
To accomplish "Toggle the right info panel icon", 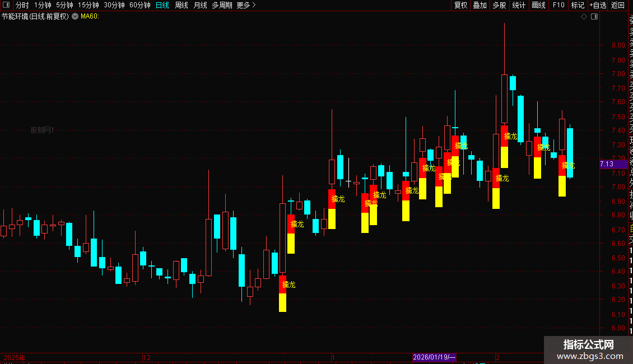I will tap(594, 17).
